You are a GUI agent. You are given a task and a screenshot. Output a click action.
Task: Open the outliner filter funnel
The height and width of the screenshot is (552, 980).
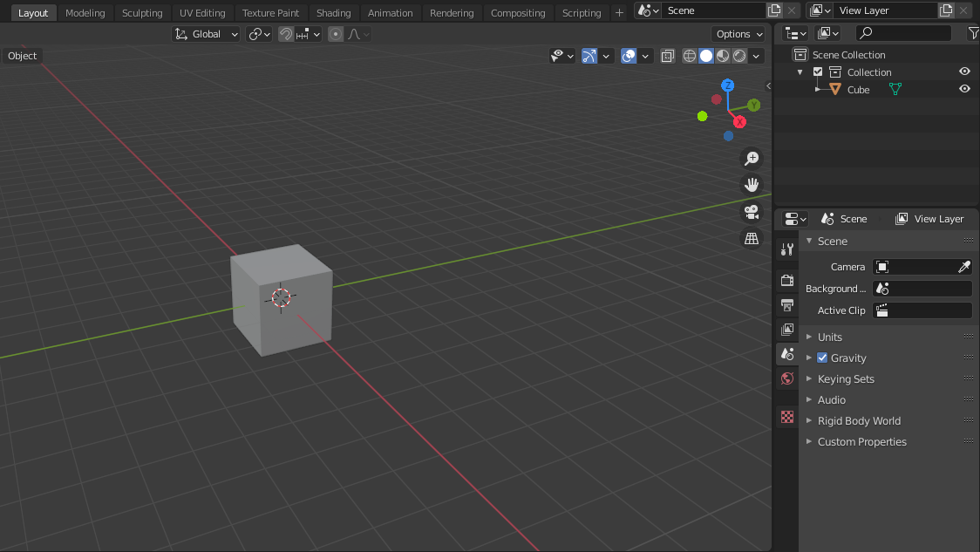pyautogui.click(x=973, y=33)
